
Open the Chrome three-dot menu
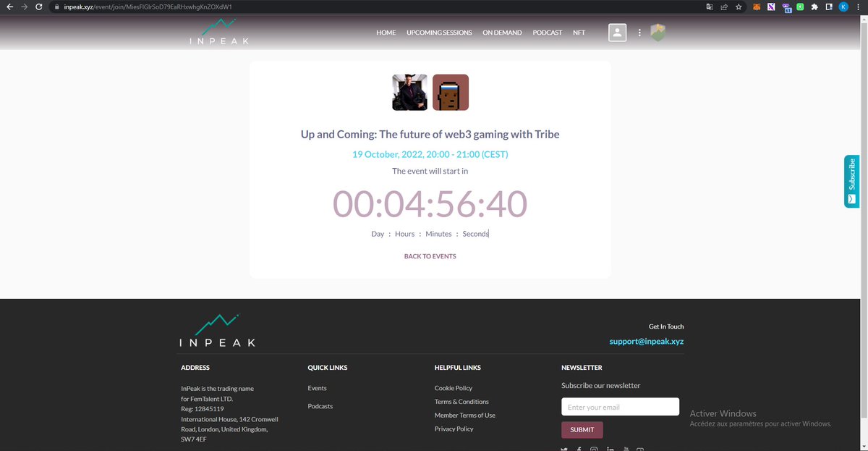tap(859, 7)
